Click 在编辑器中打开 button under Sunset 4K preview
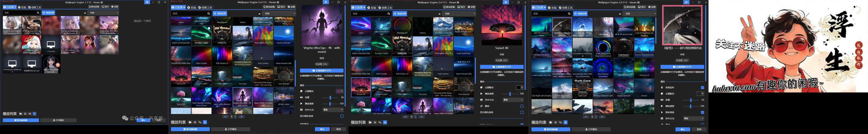The image size is (868, 134). click(501, 67)
